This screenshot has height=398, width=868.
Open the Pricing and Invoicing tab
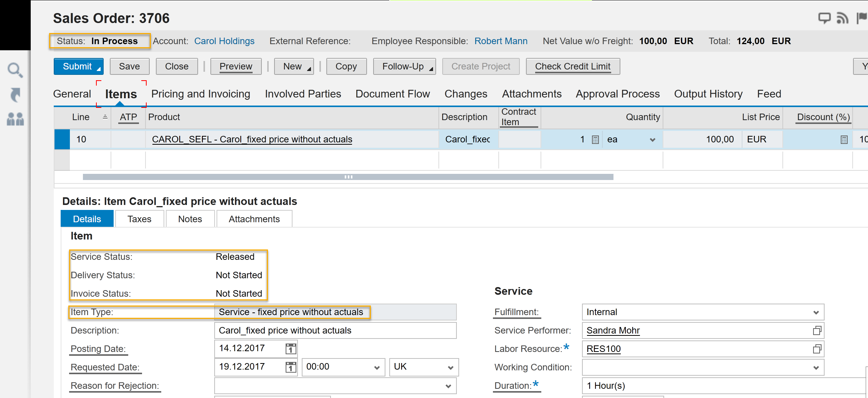(x=201, y=94)
